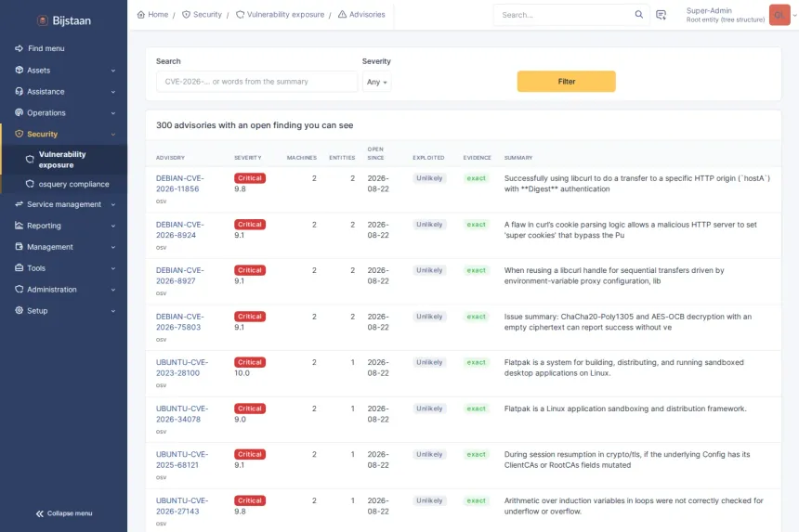The image size is (799, 532).
Task: Open the Find menu item
Action: [x=64, y=48]
